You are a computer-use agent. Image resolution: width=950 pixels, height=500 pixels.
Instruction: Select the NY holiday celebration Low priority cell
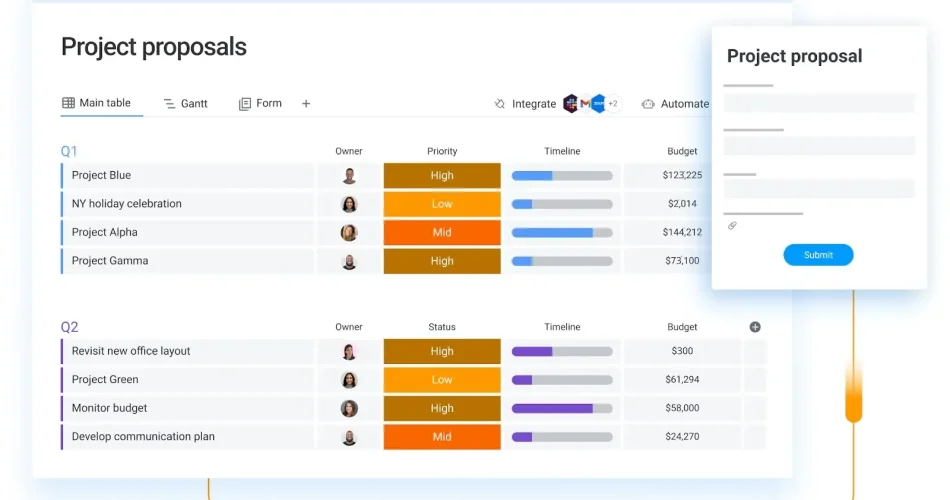pos(442,204)
